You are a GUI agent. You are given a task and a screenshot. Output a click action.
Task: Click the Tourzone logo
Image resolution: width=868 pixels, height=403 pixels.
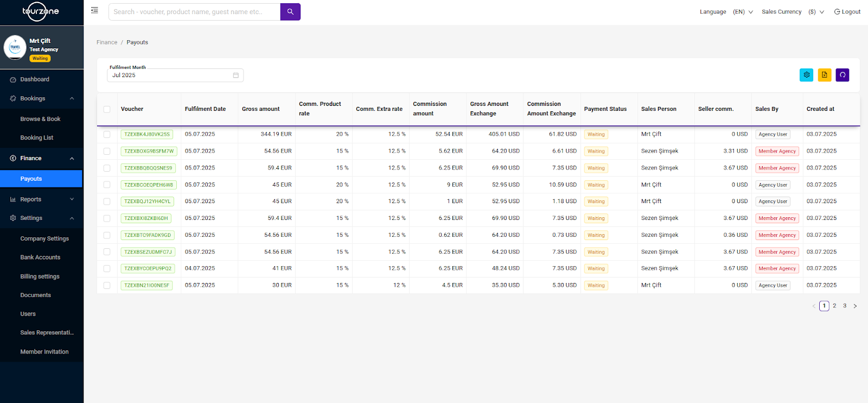click(x=41, y=11)
